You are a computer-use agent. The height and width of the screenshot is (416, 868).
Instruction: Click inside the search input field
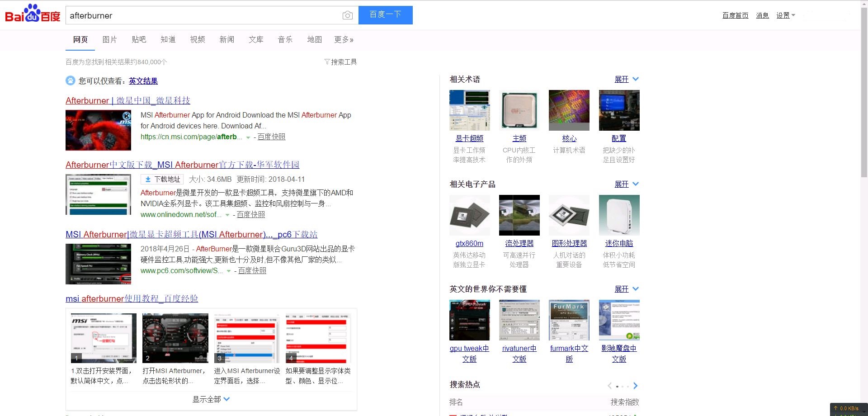(x=203, y=15)
